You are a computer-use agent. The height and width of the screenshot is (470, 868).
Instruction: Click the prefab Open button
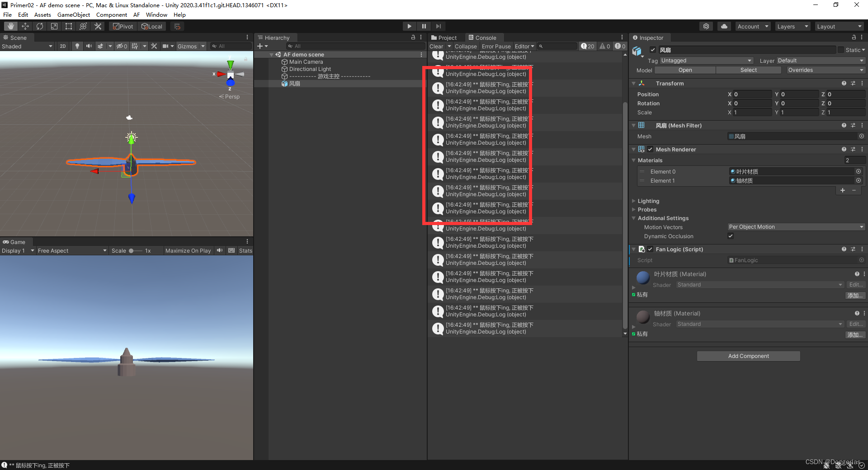pyautogui.click(x=685, y=70)
